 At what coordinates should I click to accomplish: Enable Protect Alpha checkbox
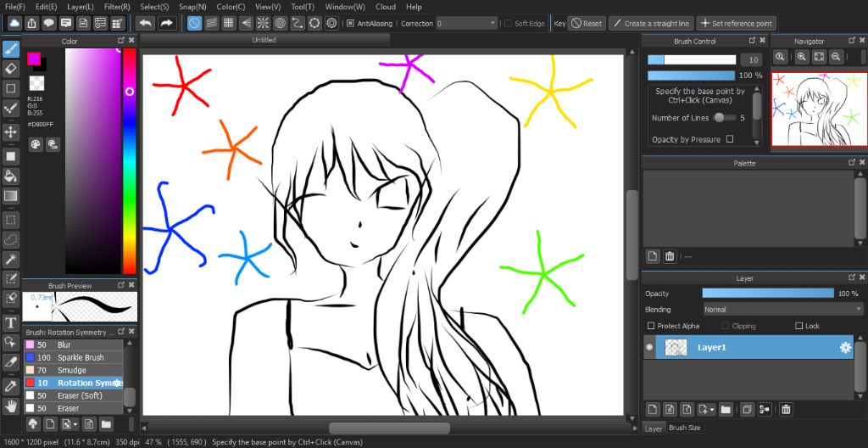tap(651, 326)
